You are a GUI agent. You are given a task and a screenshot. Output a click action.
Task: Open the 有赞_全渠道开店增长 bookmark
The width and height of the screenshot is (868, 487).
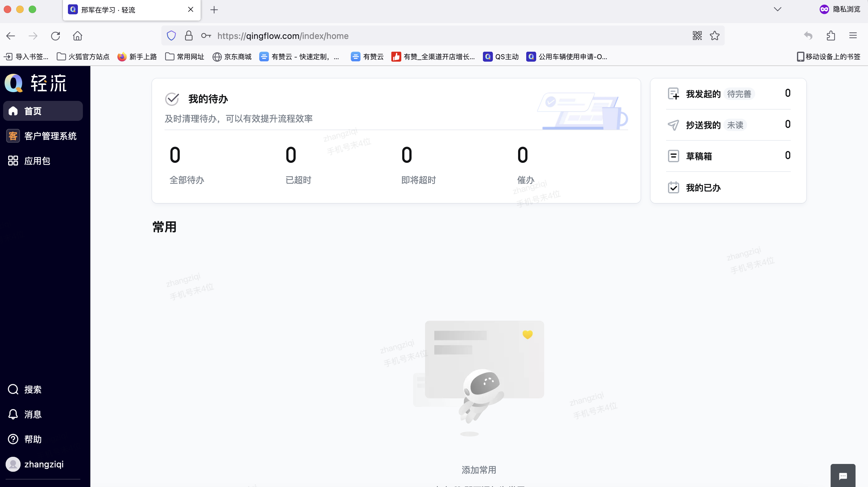pyautogui.click(x=433, y=57)
